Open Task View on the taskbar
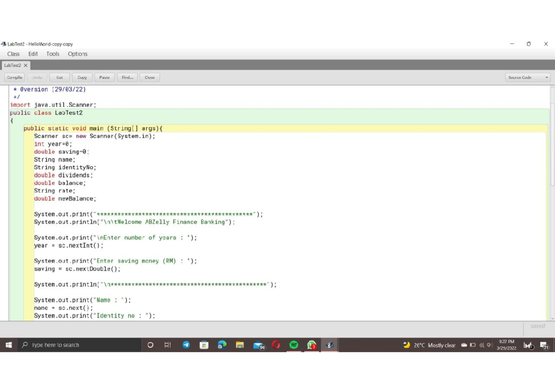Screen dimensions: 555x392 click(x=168, y=345)
